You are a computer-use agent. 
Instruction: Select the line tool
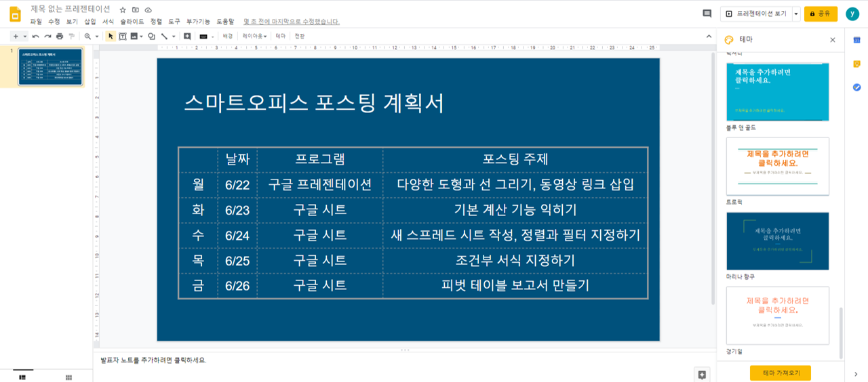[x=164, y=36]
